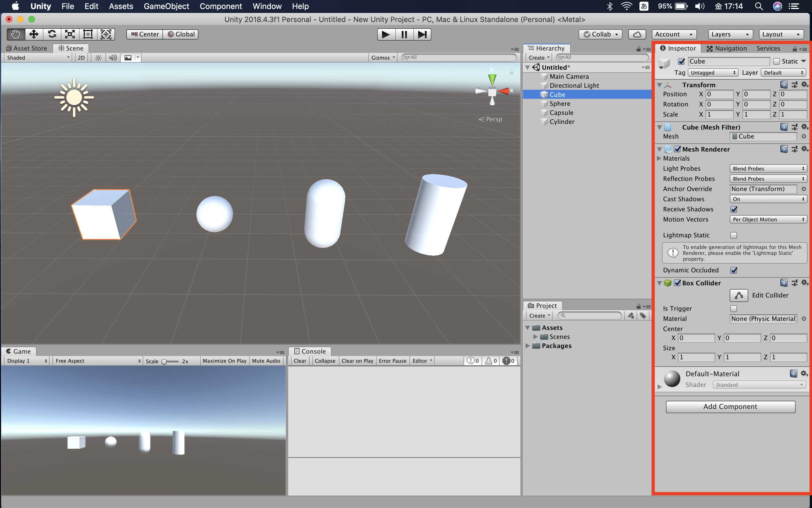Toggle scene audio speaker icon
This screenshot has height=508, width=812.
[113, 58]
